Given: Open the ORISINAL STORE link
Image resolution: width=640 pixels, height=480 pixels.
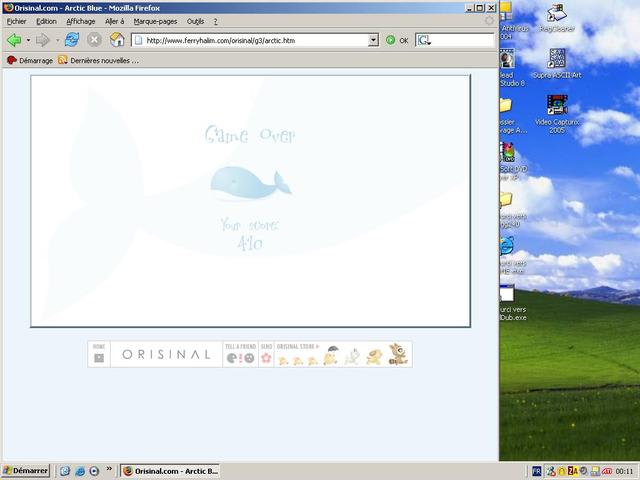Looking at the screenshot, I should point(298,347).
